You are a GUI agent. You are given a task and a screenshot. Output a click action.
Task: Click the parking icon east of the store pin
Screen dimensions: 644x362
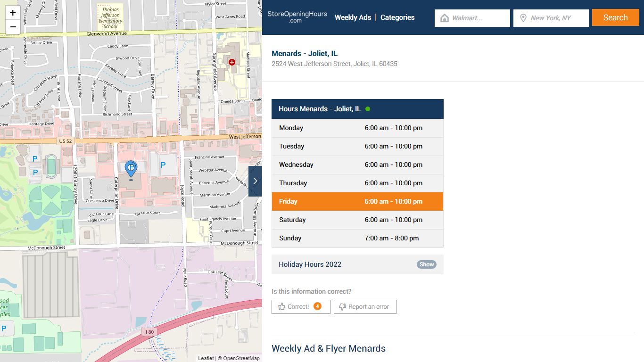pos(163,165)
